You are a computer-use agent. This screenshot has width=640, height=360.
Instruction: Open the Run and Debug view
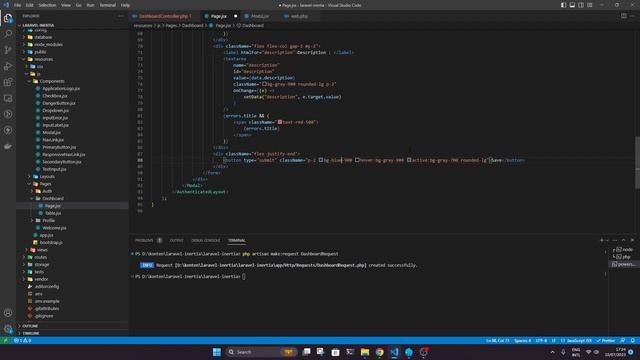tap(8, 66)
